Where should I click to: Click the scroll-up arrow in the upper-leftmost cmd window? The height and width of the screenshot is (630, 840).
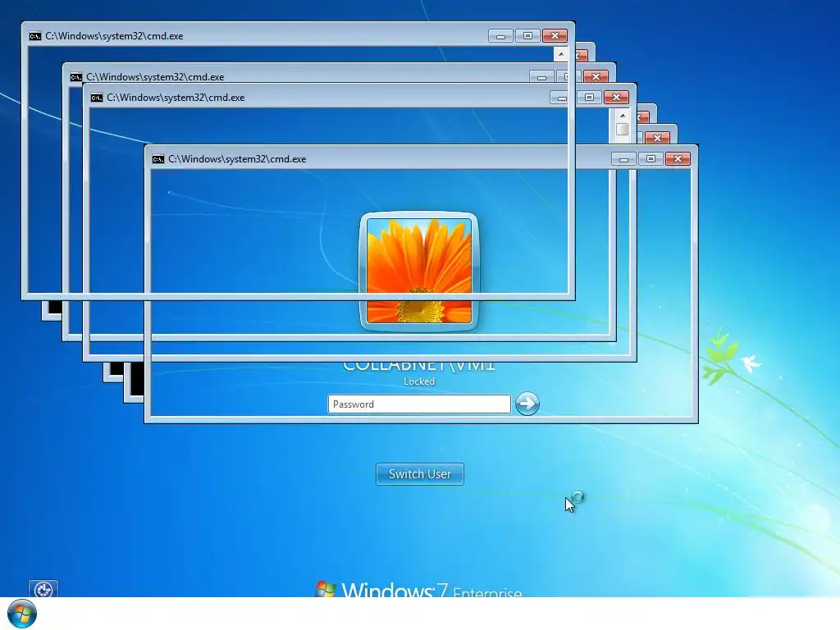pyautogui.click(x=561, y=53)
